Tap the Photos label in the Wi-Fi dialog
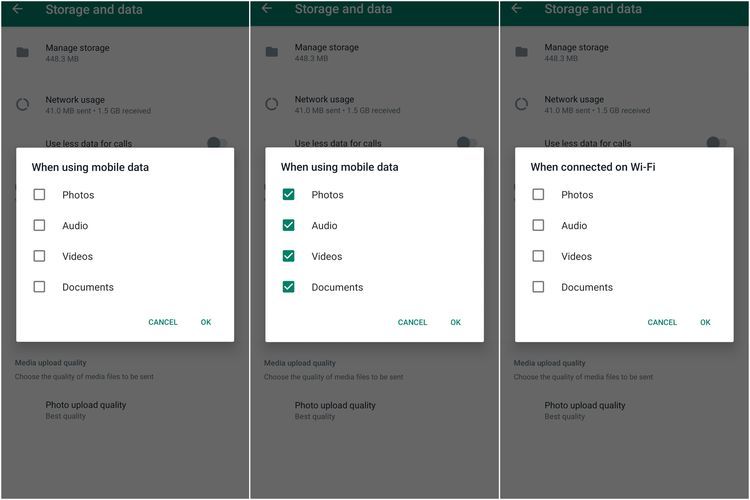 (577, 195)
